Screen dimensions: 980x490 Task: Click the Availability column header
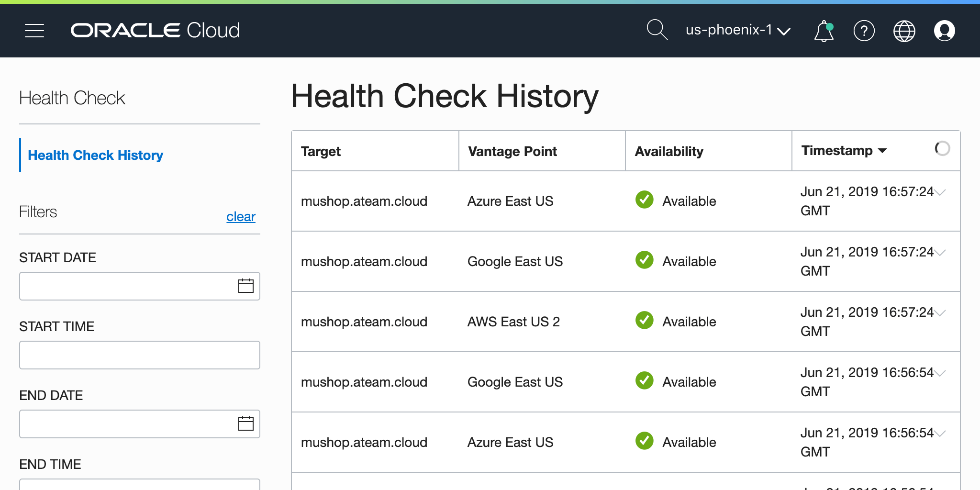click(x=668, y=151)
